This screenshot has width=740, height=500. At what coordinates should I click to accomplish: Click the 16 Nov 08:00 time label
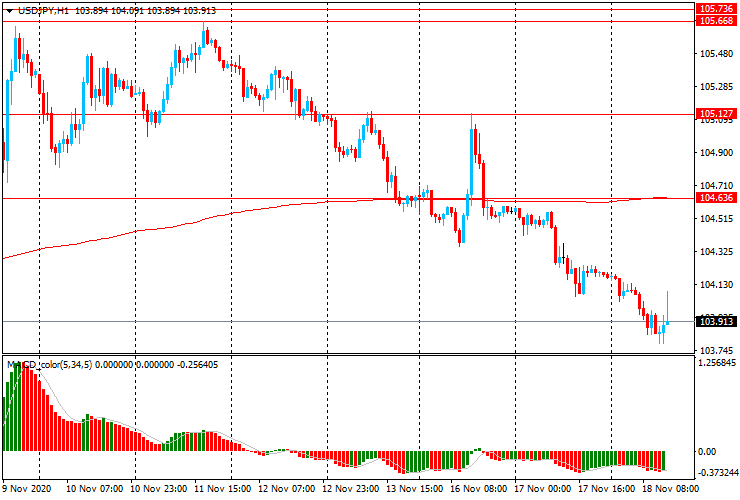coord(479,488)
